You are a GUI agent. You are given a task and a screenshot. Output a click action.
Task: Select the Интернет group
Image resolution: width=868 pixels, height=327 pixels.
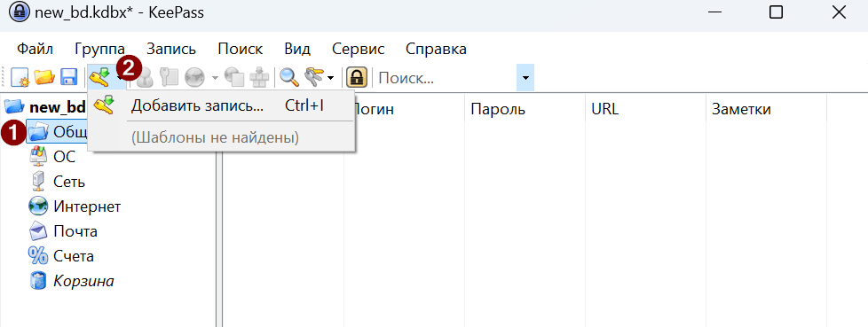pos(87,206)
